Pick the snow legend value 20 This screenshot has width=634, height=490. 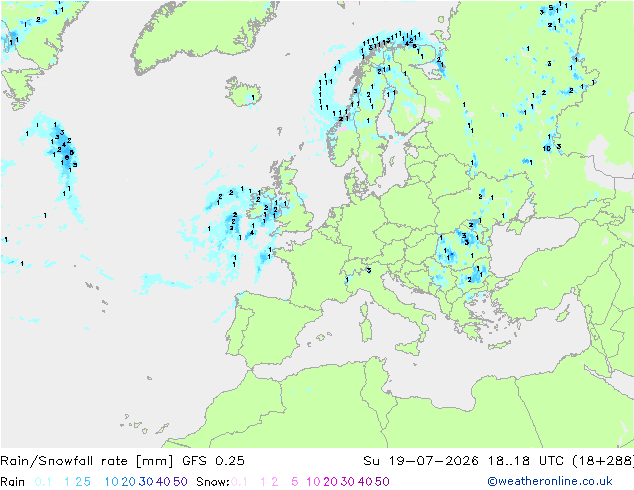pyautogui.click(x=330, y=482)
